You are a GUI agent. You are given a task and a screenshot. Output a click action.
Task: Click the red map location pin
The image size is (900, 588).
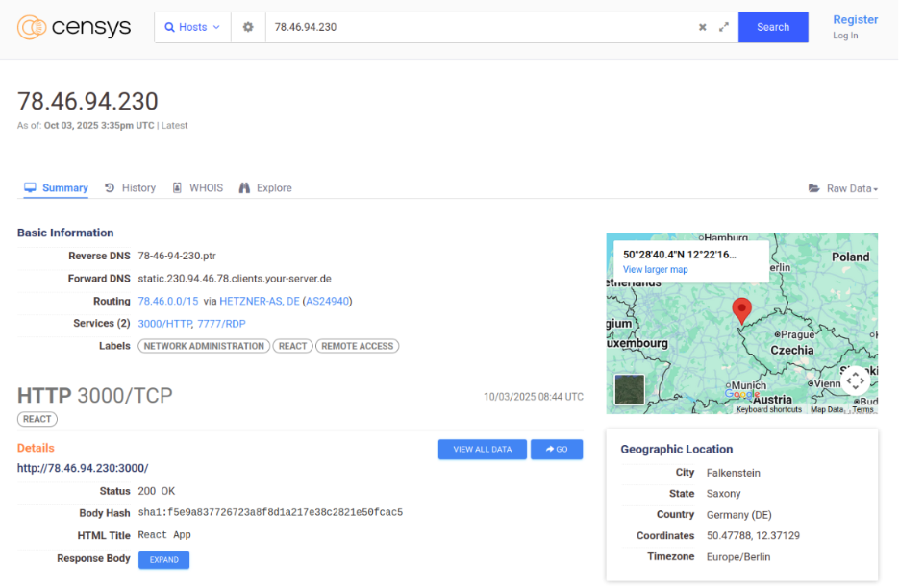click(741, 309)
